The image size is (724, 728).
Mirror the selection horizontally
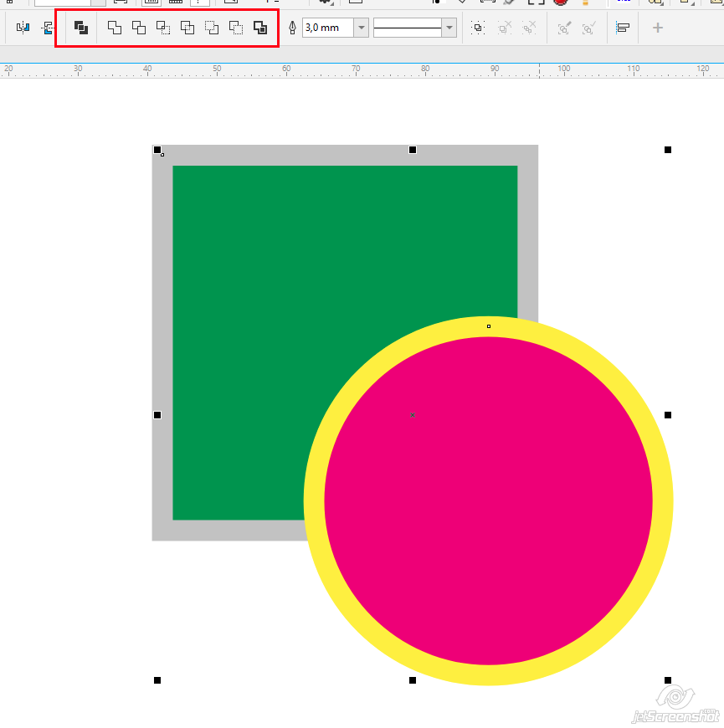click(x=23, y=28)
